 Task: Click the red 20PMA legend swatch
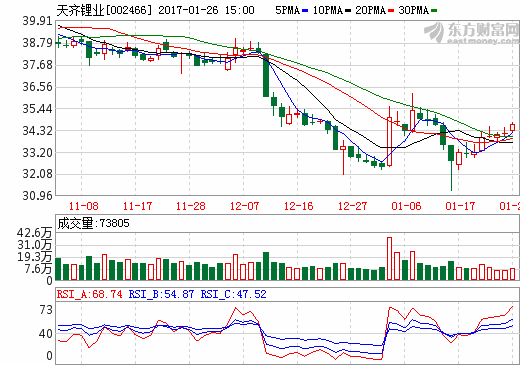(391, 11)
